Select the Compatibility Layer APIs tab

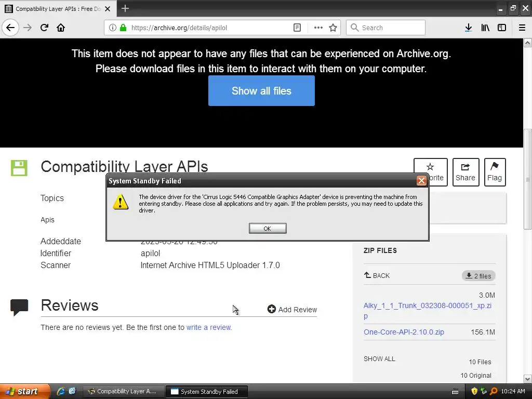click(58, 9)
